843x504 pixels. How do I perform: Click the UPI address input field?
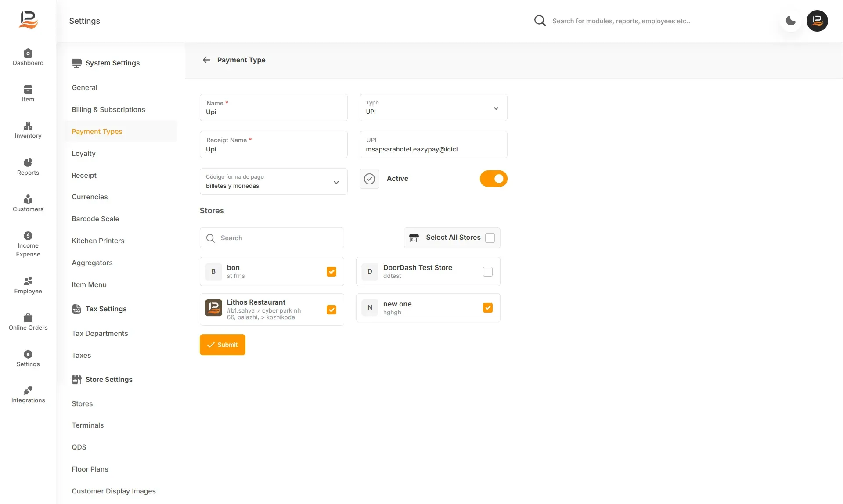point(433,144)
